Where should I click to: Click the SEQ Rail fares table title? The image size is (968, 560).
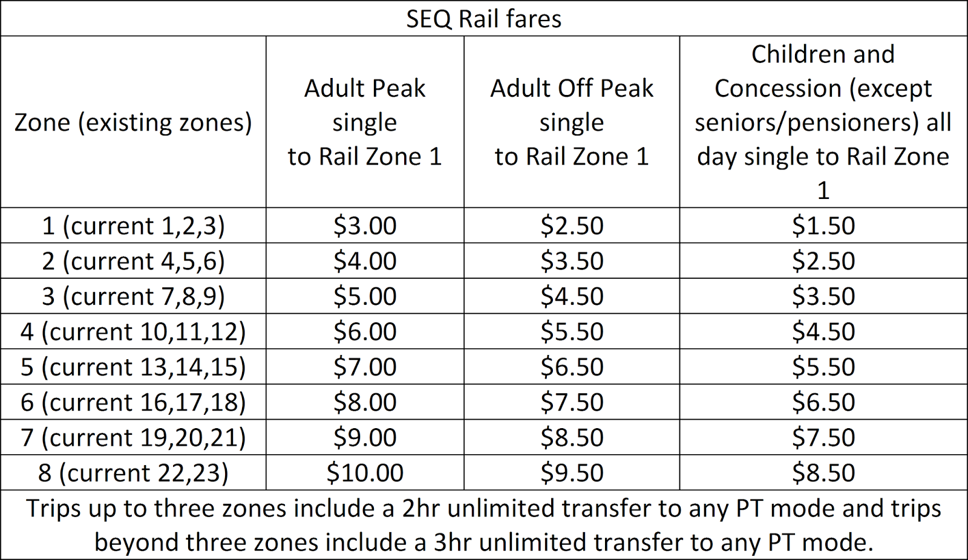pos(483,19)
